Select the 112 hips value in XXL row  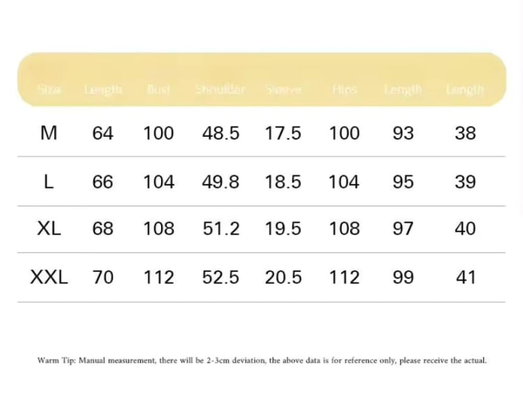click(345, 277)
